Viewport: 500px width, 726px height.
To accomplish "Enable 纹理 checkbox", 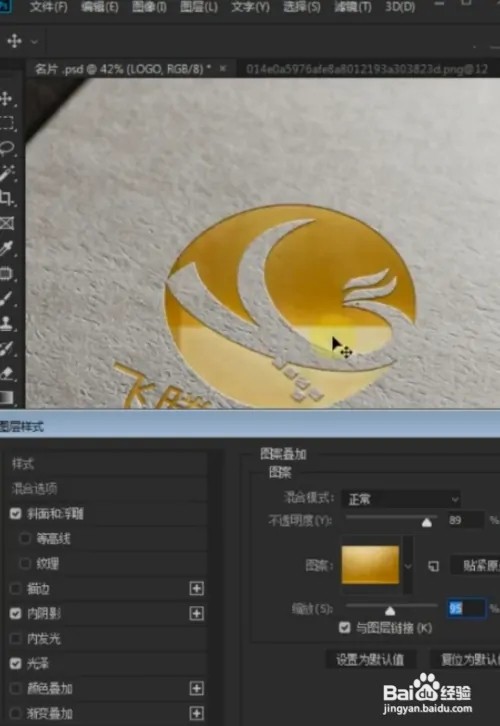I will pos(25,563).
